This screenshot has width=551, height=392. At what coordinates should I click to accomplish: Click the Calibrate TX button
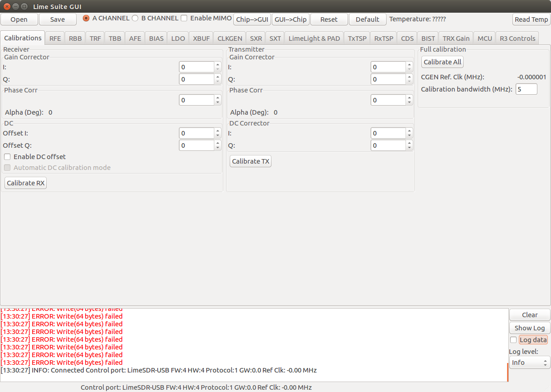click(251, 161)
